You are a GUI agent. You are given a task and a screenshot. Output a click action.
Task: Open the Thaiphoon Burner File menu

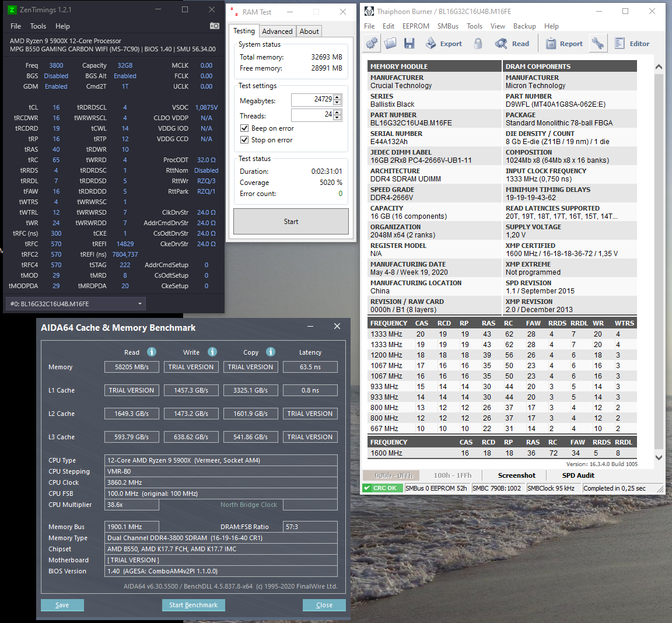click(369, 26)
